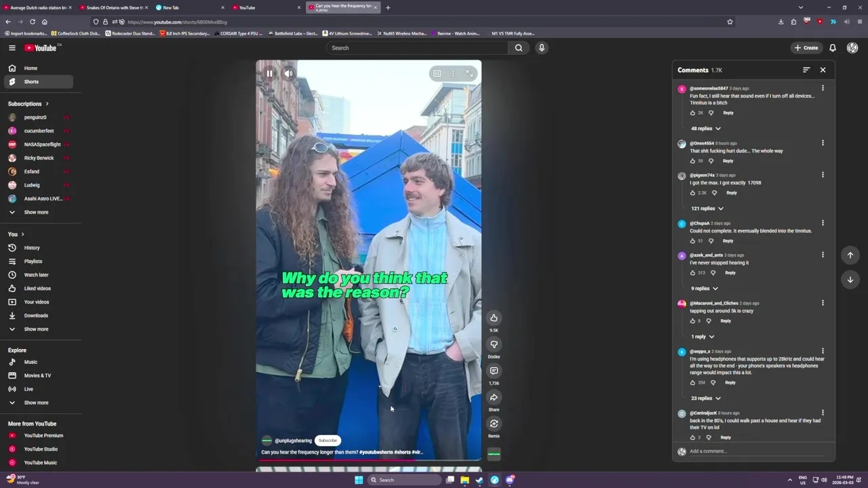Expand 48 replies under @someonelse5847
868x488 pixels.
[x=705, y=129]
